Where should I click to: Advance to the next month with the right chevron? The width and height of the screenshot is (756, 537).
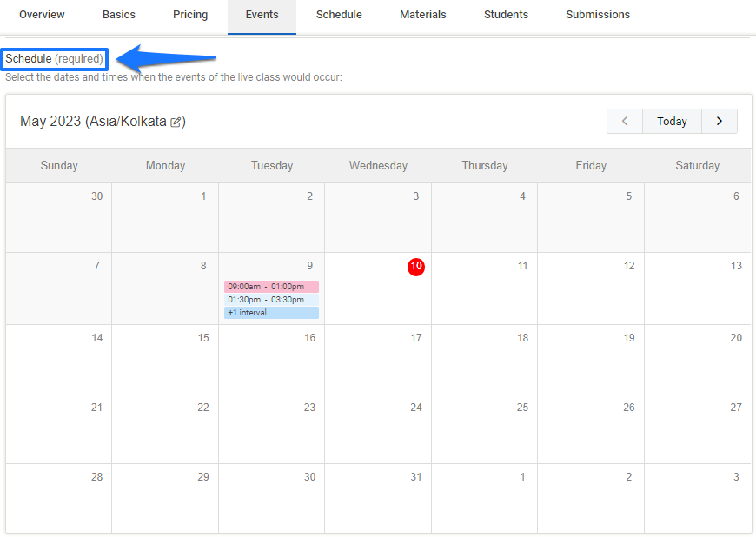pyautogui.click(x=720, y=121)
